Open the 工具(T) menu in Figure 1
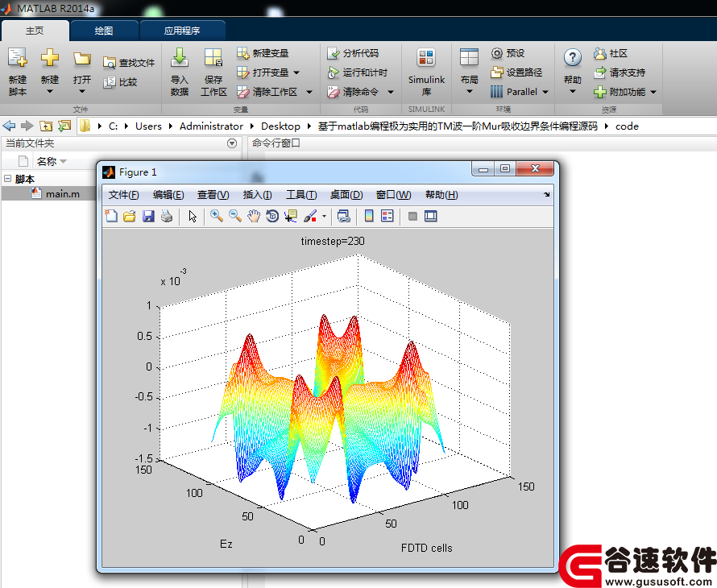 click(301, 195)
